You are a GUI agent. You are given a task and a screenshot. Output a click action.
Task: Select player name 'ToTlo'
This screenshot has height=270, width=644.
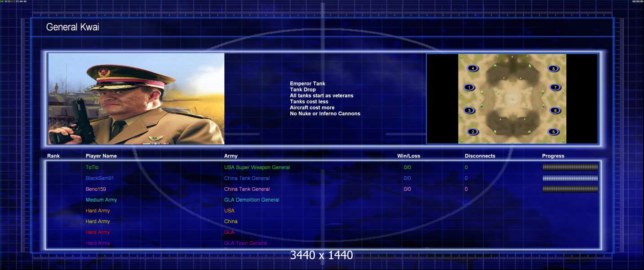pos(92,167)
